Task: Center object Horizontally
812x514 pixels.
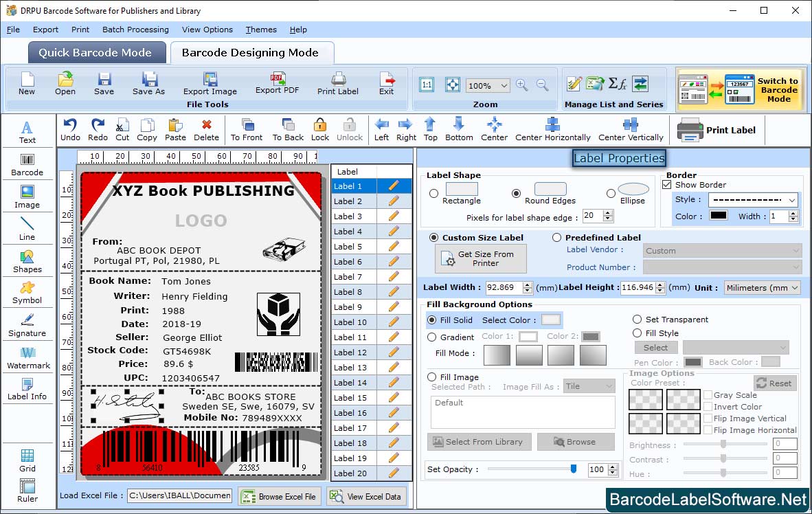Action: (x=552, y=130)
